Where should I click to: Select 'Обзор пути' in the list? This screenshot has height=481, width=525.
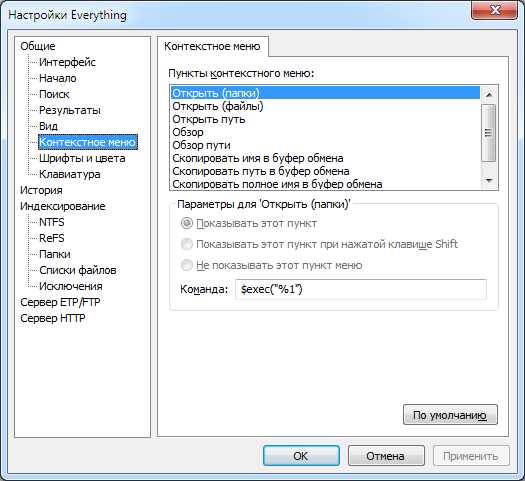coord(325,145)
